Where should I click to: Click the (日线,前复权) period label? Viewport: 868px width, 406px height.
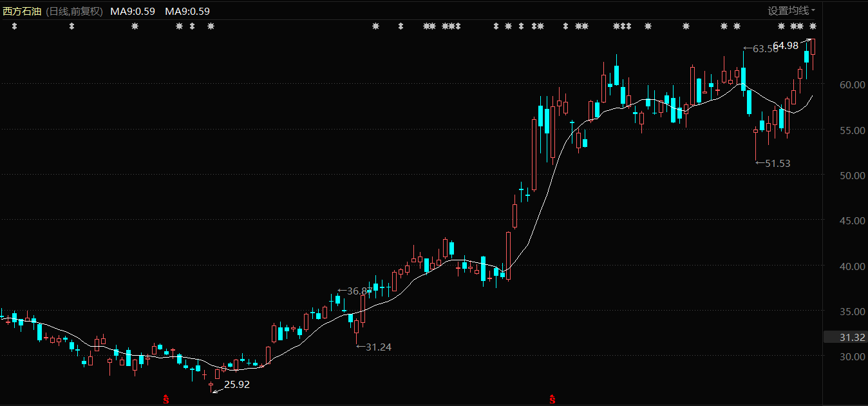click(x=74, y=11)
